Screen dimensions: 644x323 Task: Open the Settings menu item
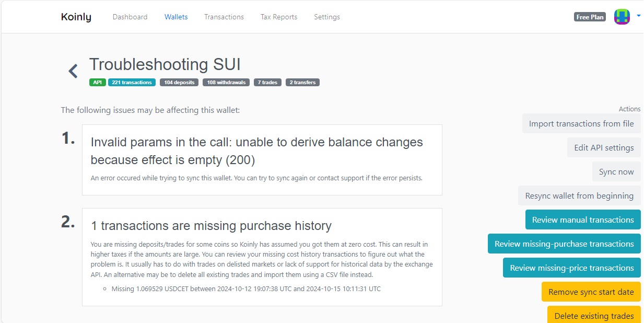[x=327, y=17]
